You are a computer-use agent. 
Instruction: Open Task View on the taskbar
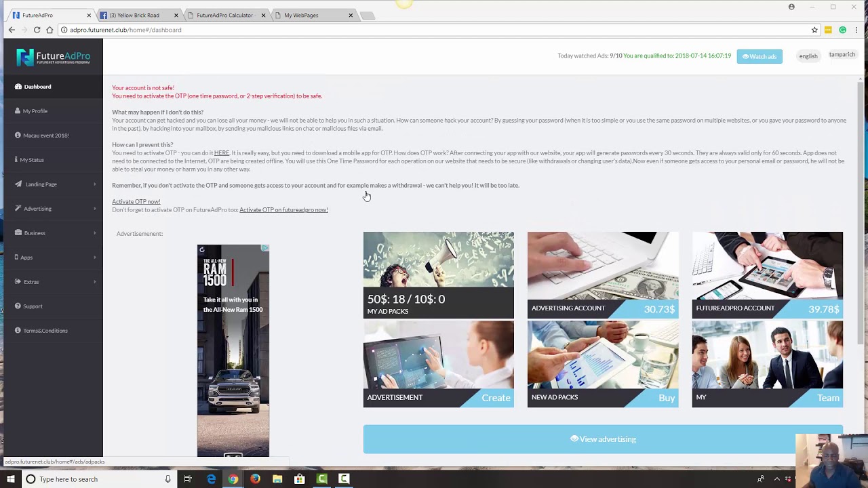point(188,479)
